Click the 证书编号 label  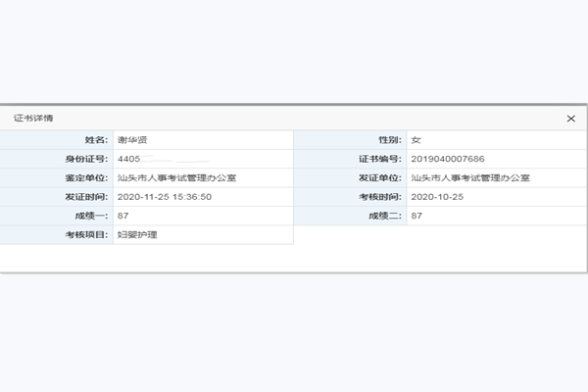point(380,159)
